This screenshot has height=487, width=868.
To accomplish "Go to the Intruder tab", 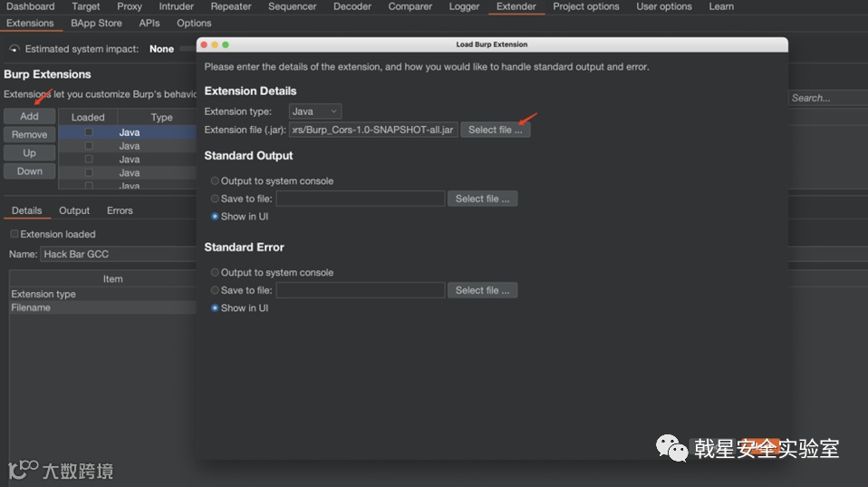I will 176,6.
